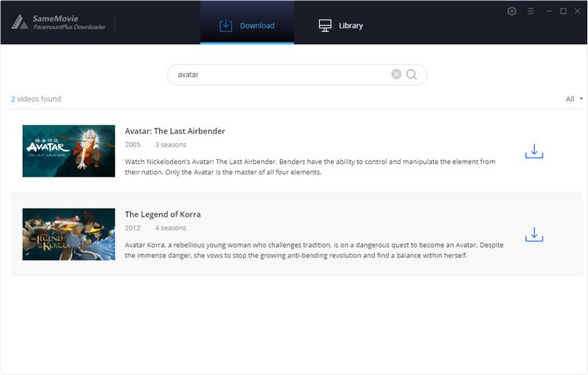Focus the search field containing avatar
Screen dimensions: 588x375
(x=278, y=75)
